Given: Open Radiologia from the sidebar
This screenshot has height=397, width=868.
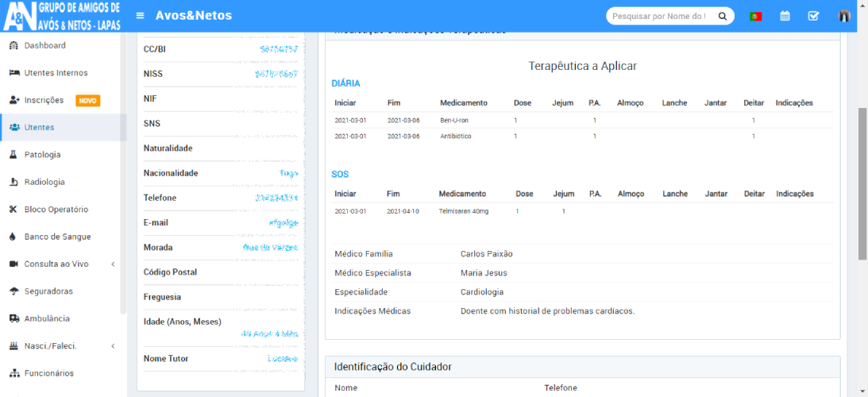Looking at the screenshot, I should [x=44, y=182].
